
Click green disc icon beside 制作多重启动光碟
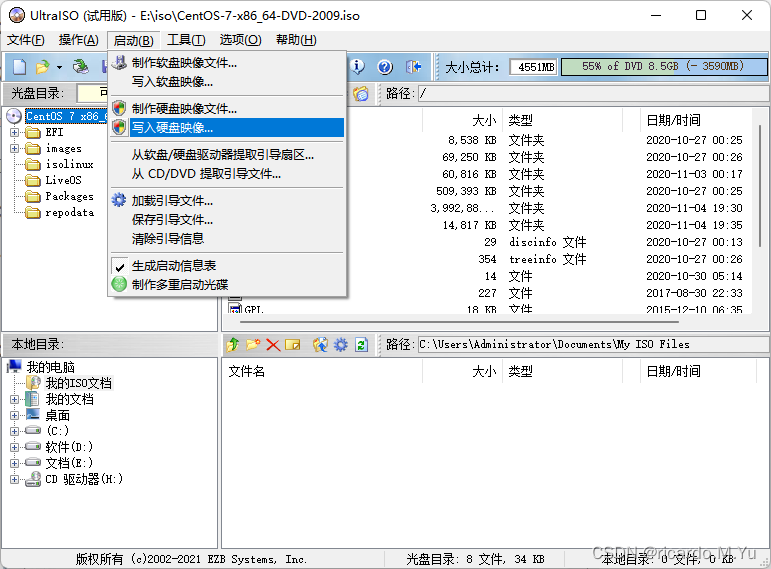(x=119, y=284)
